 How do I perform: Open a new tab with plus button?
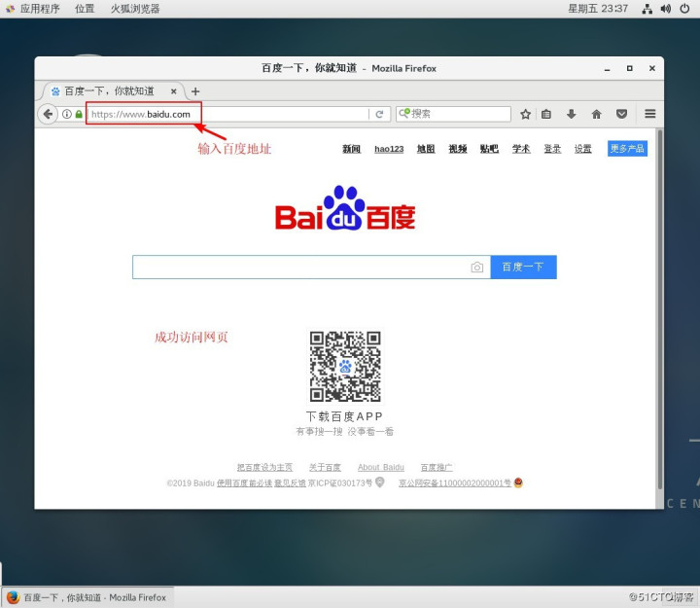195,91
